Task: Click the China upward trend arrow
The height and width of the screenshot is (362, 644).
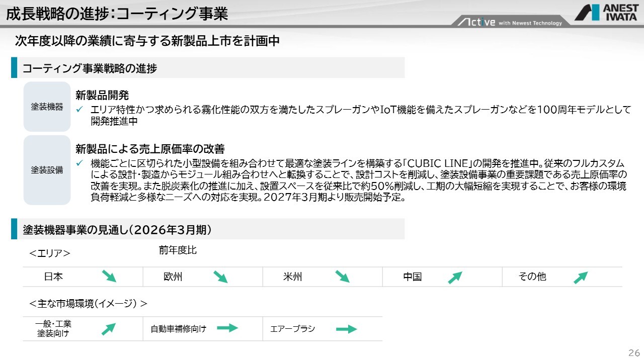Action: click(x=455, y=278)
